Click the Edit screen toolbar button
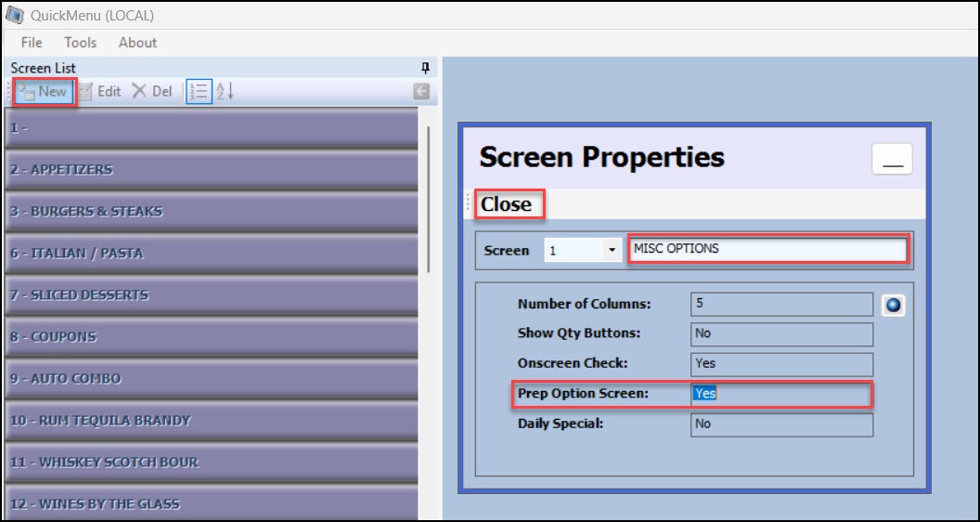 (x=98, y=91)
